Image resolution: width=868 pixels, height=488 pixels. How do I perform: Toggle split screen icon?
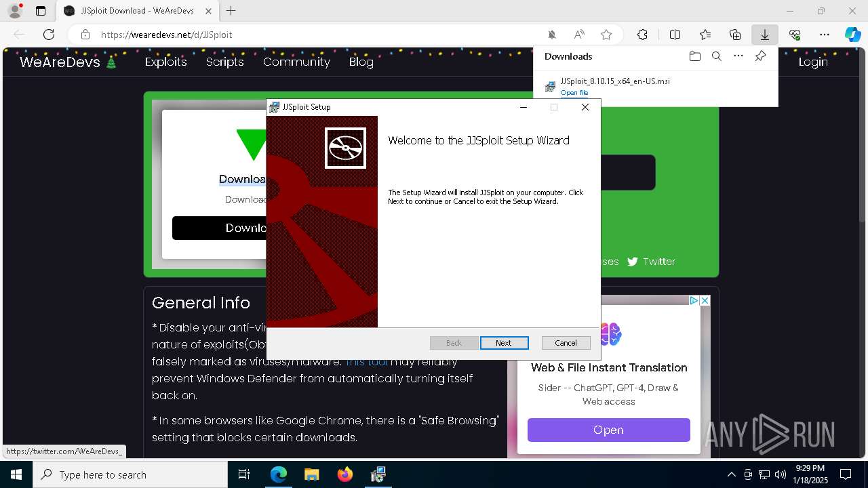tap(675, 35)
